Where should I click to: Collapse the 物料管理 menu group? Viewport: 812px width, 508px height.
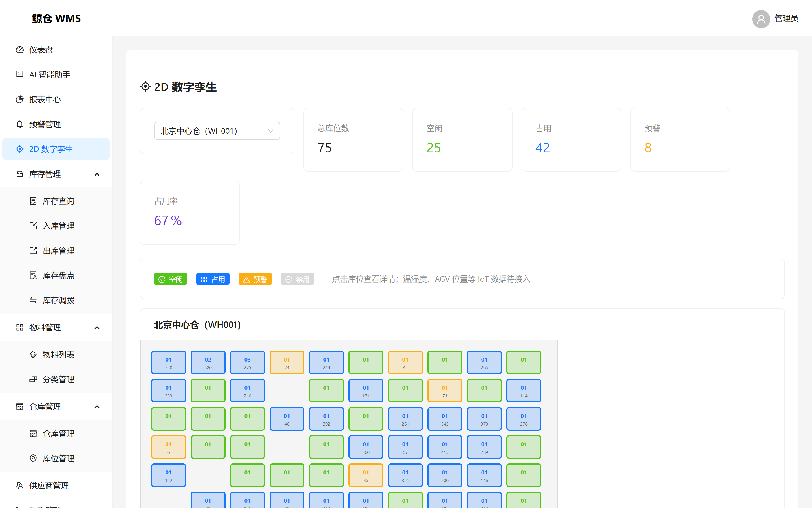(97, 328)
